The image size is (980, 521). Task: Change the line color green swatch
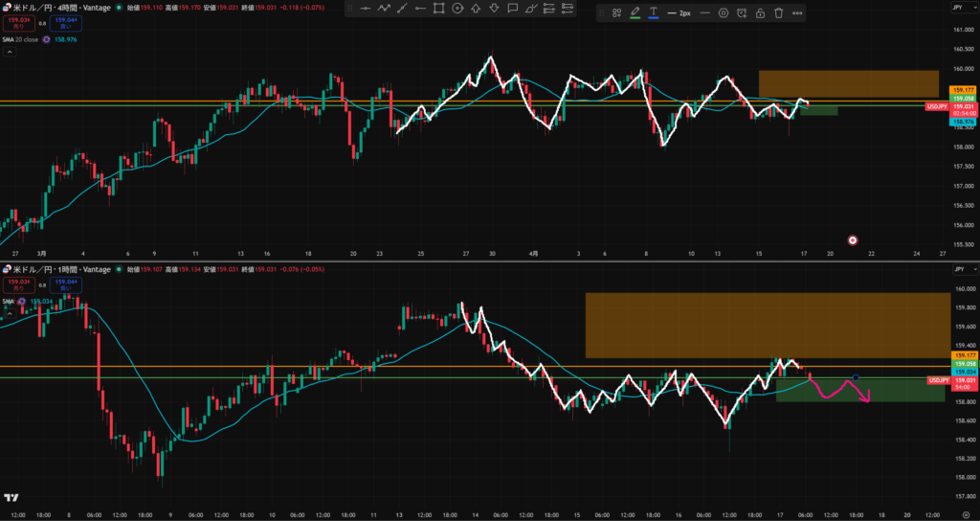click(635, 13)
